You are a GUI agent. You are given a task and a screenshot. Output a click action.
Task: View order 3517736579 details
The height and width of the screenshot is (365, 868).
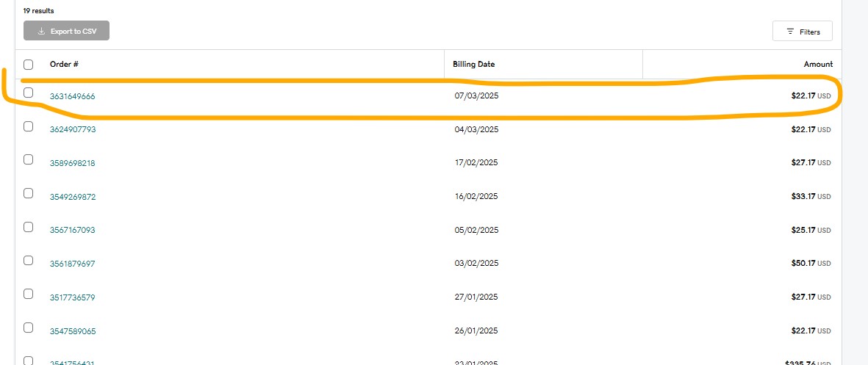72,297
